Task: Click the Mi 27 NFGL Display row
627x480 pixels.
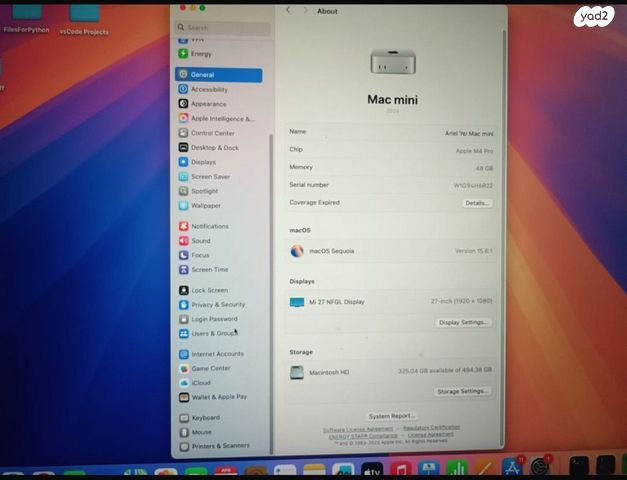Action: tap(390, 302)
